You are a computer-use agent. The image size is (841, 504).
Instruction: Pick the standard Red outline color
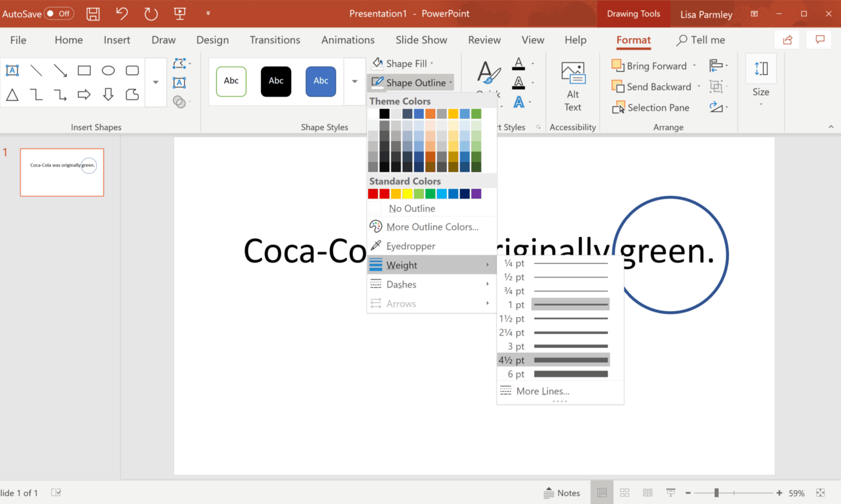tap(385, 194)
